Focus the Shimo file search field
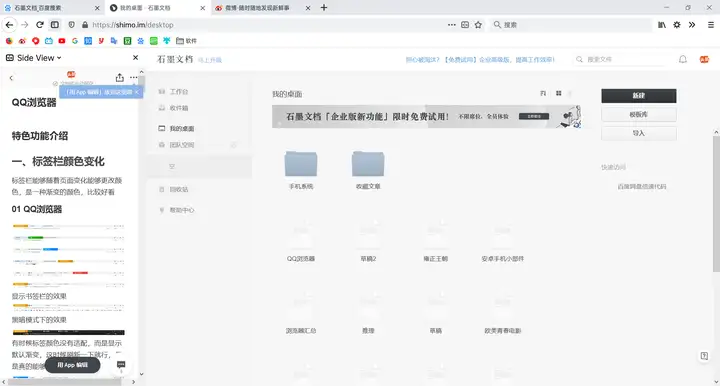 coord(620,59)
